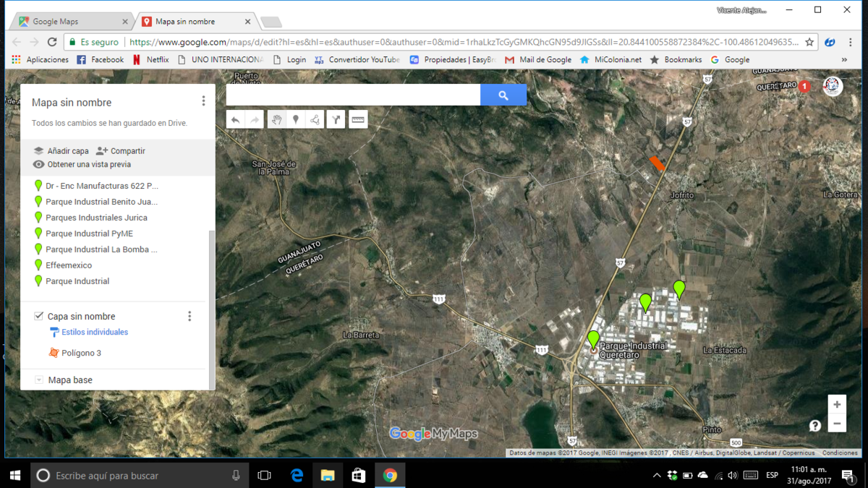Viewport: 868px width, 488px height.
Task: Uncheck the Capa sin nombre layer checkbox
Action: click(39, 316)
